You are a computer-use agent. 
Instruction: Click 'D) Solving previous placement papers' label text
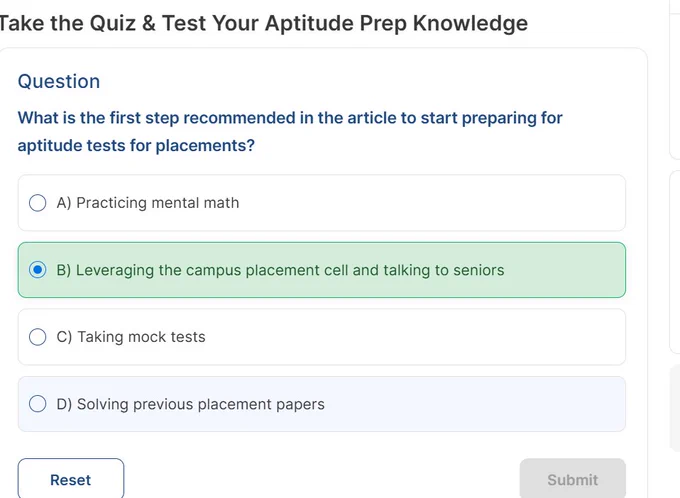(x=190, y=404)
